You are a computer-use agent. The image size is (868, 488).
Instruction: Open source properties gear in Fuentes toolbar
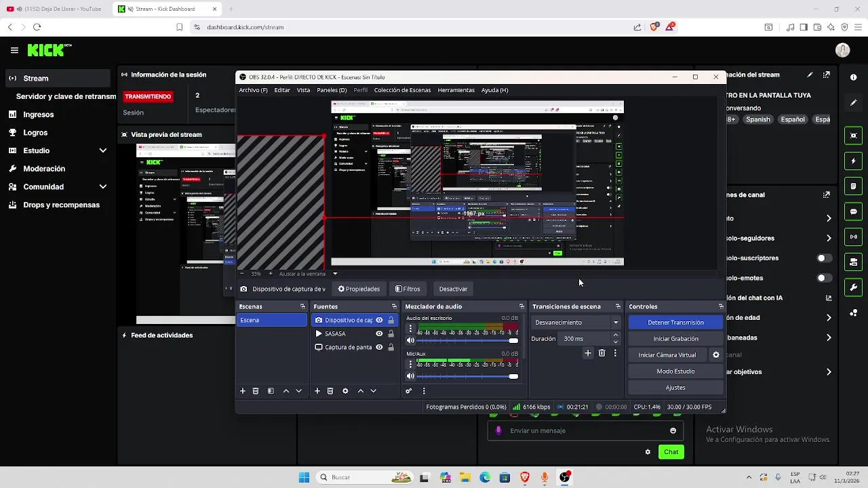(x=345, y=391)
